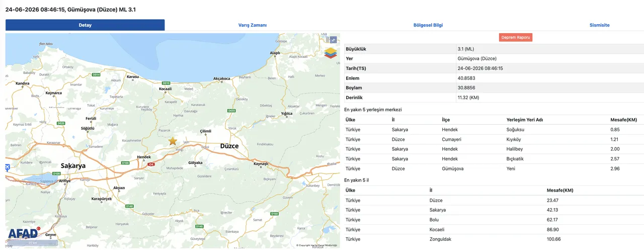This screenshot has height=250, width=644.
Task: Select the Bıçkıatik settlement cell
Action: 516,159
